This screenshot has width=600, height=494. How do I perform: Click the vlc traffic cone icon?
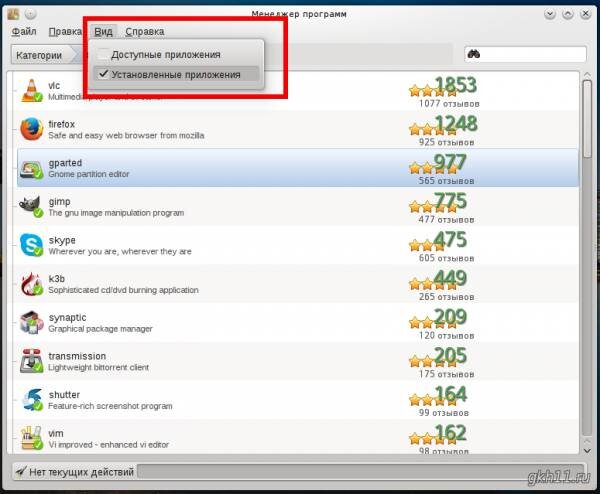coord(31,91)
